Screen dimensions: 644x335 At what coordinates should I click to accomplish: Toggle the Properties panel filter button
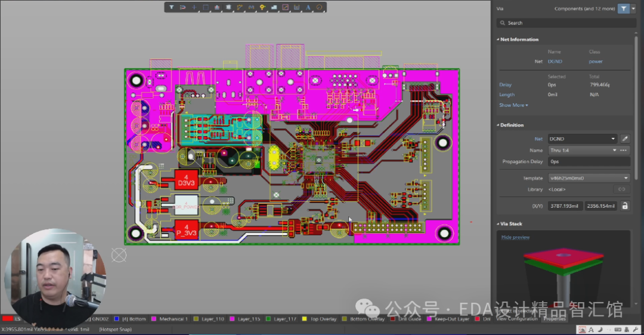pos(624,8)
